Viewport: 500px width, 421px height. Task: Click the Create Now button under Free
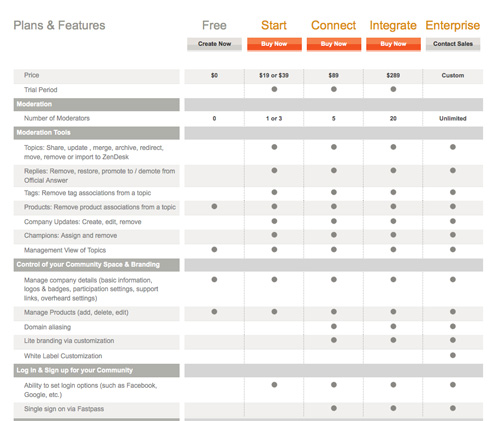point(214,44)
